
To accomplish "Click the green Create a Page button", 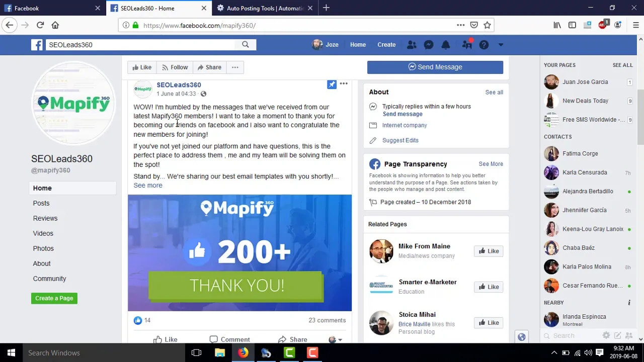I will 54,298.
